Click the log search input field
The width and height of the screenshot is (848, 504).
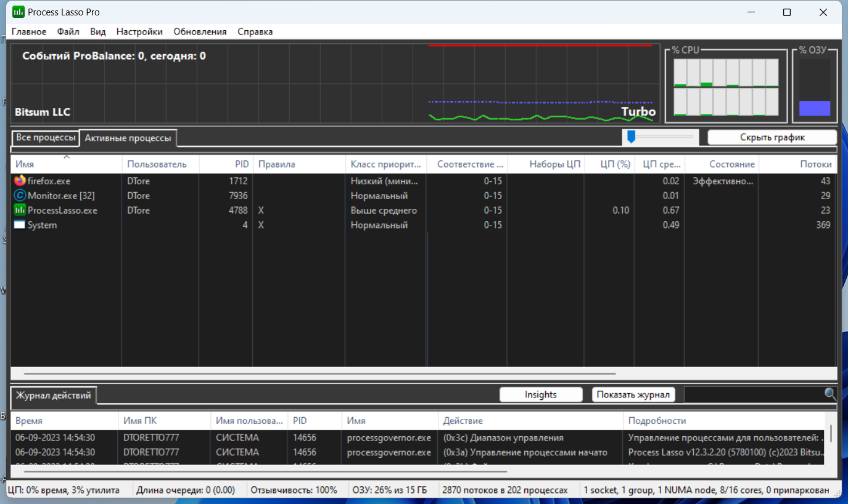[754, 394]
